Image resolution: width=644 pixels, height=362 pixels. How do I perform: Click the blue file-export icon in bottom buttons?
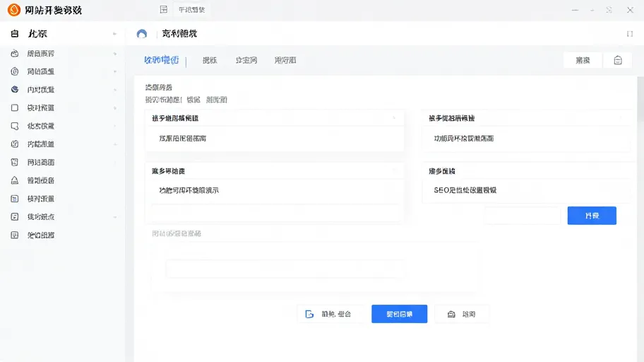coord(309,315)
